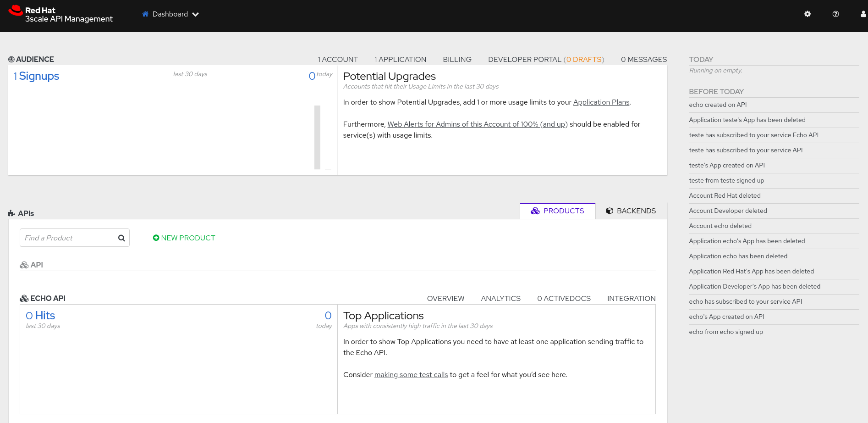Select 'Account Red Hat deleted' entry
868x423 pixels.
[x=725, y=196]
